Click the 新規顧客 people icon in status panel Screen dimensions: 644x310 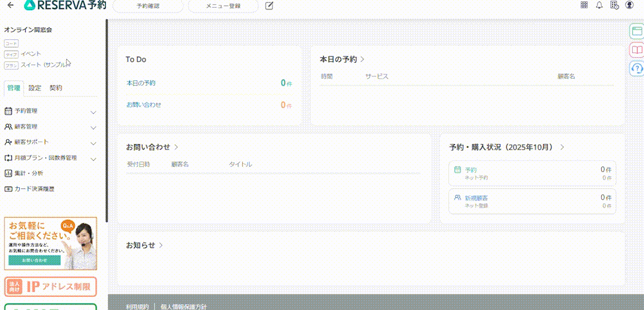(457, 197)
